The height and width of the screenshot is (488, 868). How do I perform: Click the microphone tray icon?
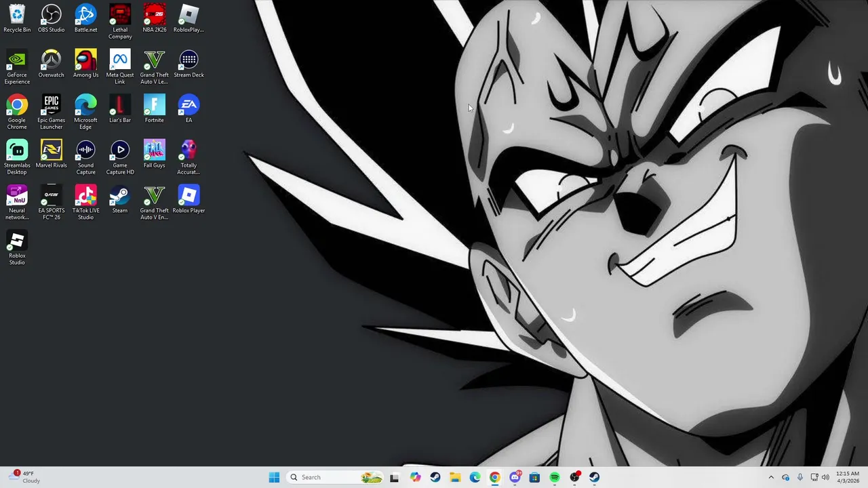[800, 477]
